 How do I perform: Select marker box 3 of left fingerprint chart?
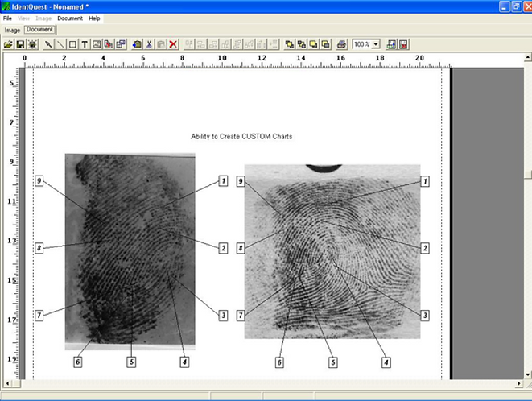point(223,316)
